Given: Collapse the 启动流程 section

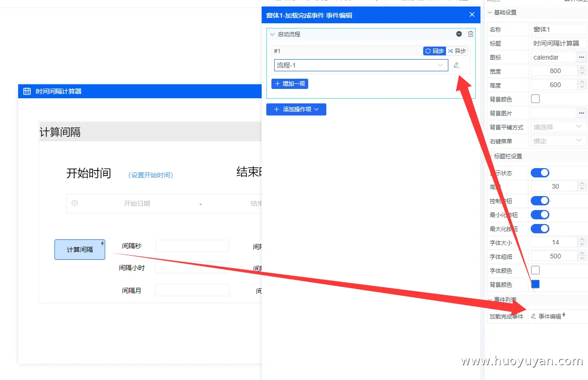Looking at the screenshot, I should coord(273,34).
